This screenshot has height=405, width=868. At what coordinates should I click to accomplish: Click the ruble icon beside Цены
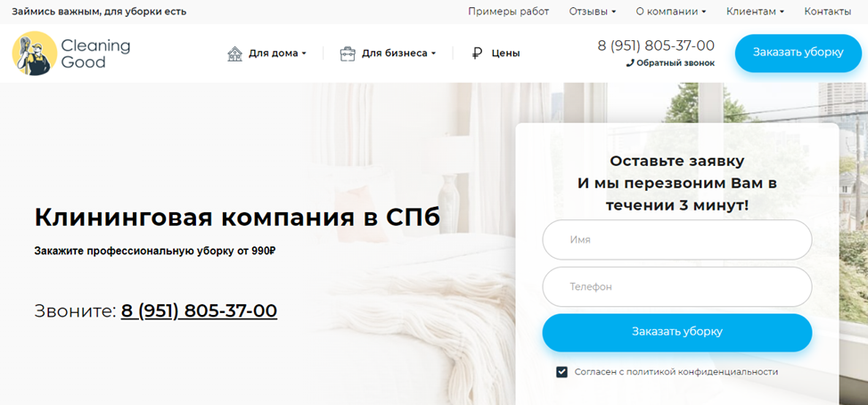point(477,54)
